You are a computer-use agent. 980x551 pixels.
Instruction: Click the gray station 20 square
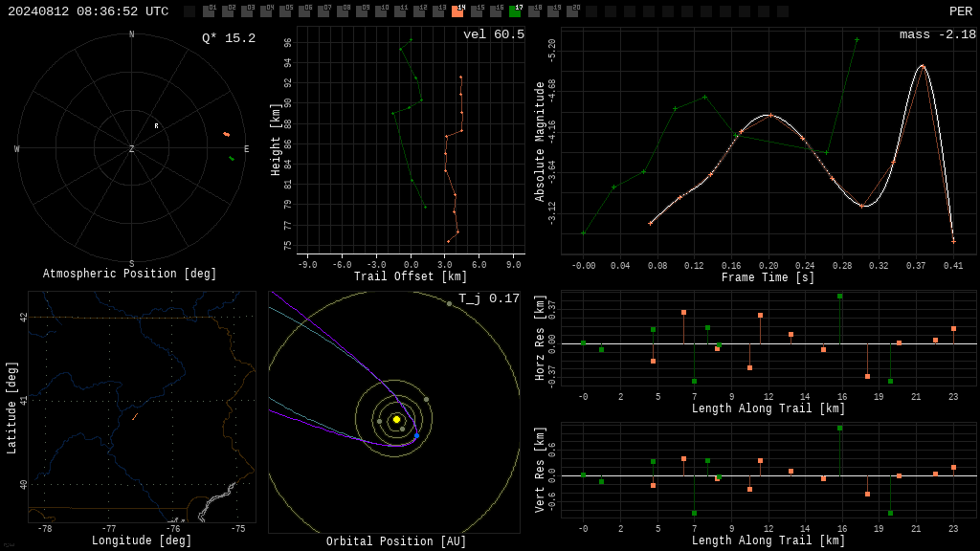pos(572,11)
